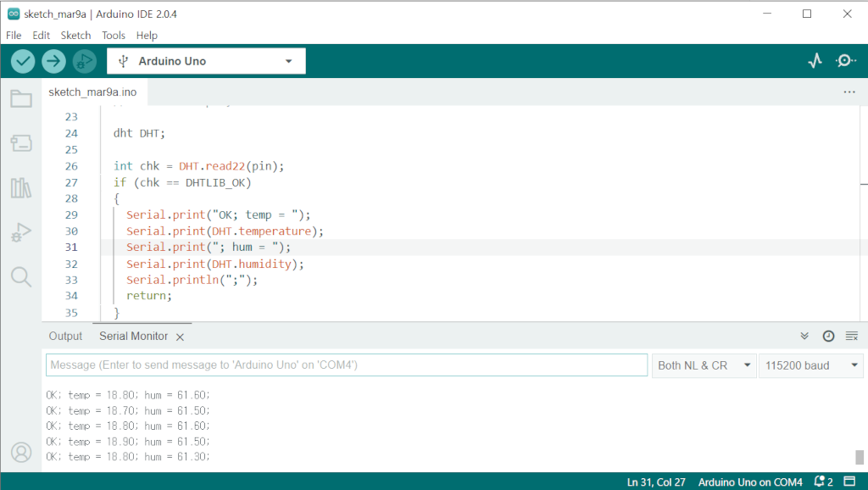The image size is (868, 490).
Task: Toggle autoscroll in the Serial Monitor
Action: coord(804,336)
